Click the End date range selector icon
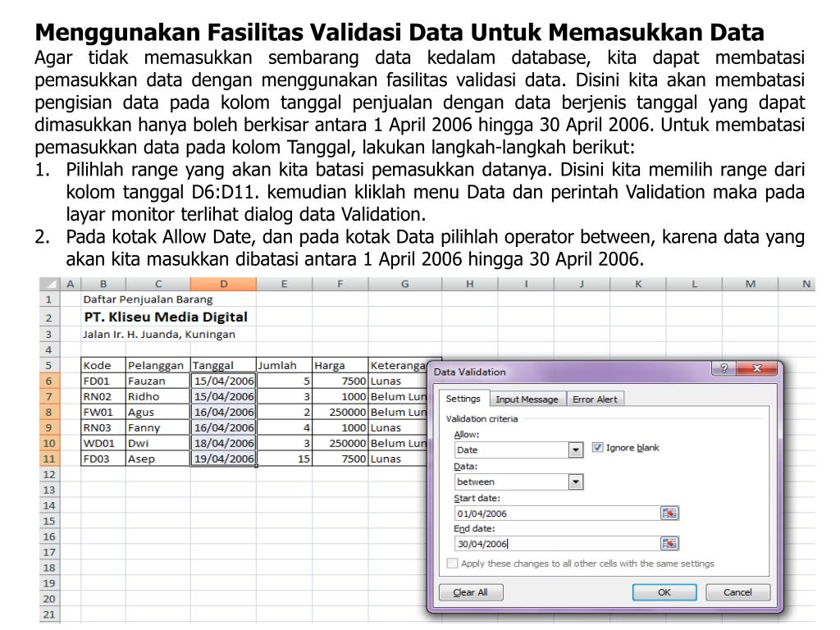 pos(669,544)
